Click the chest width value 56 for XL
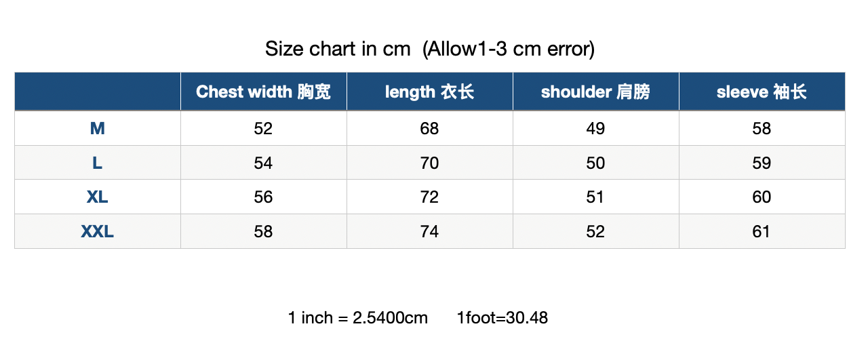Screen dimensions: 868x339 click(263, 197)
